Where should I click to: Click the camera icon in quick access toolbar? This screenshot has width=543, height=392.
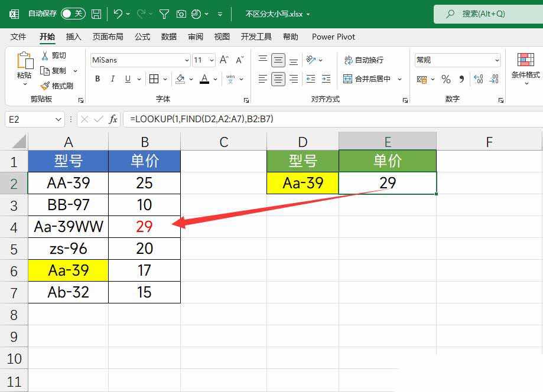pyautogui.click(x=181, y=14)
